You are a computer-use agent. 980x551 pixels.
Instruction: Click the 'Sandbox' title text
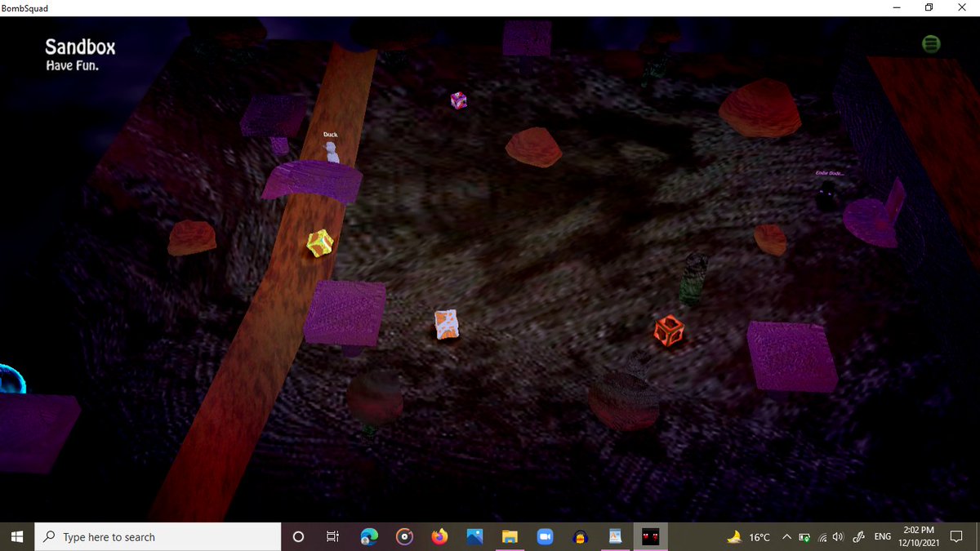[80, 47]
